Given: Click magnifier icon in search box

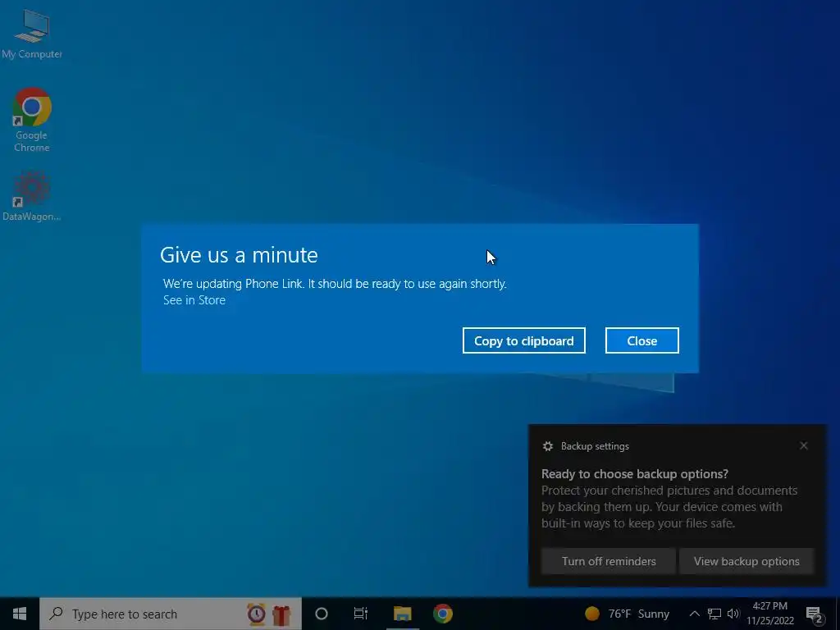Looking at the screenshot, I should pyautogui.click(x=56, y=613).
